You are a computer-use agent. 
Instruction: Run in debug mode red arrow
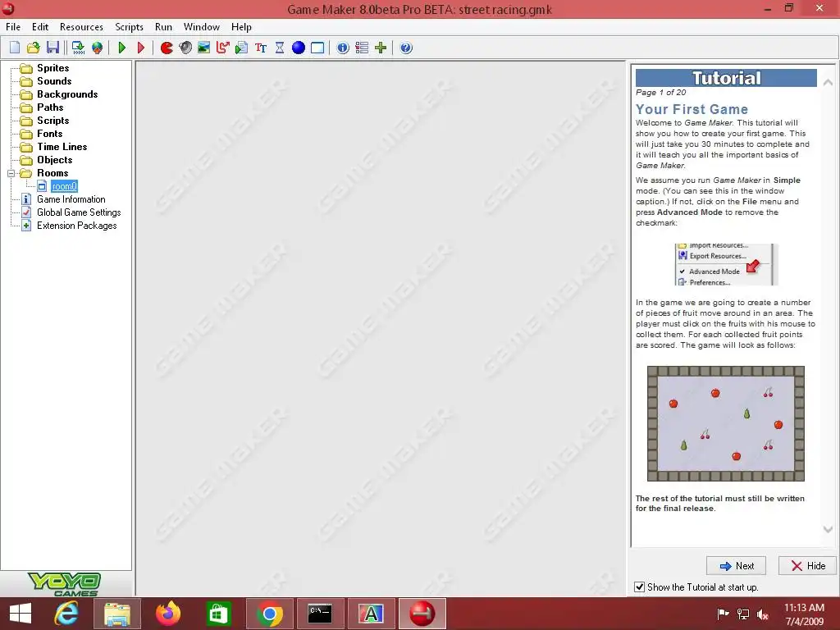pyautogui.click(x=141, y=48)
